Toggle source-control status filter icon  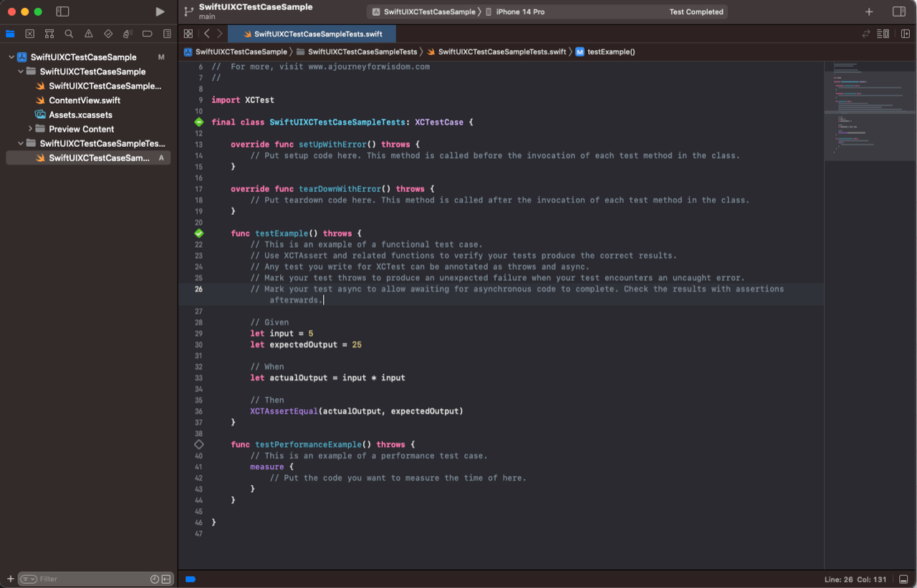(166, 579)
